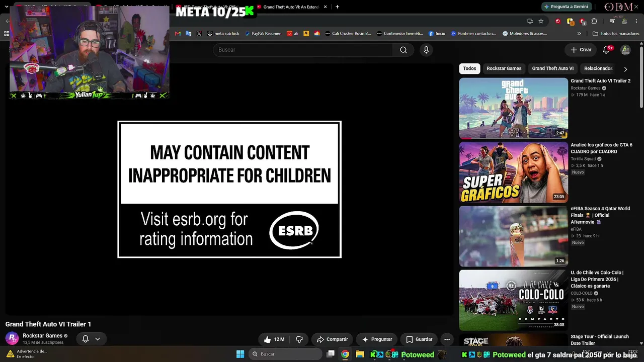Like the video with the thumbs-up button
Viewport: 644px width, 362px height.
pyautogui.click(x=274, y=339)
